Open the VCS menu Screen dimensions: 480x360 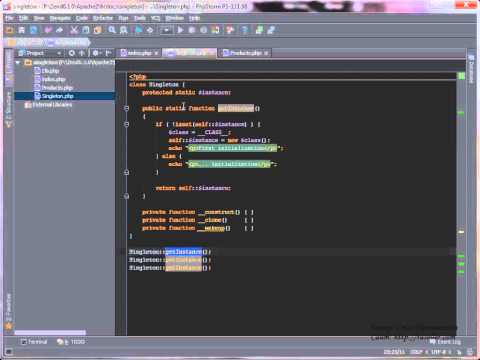point(156,18)
